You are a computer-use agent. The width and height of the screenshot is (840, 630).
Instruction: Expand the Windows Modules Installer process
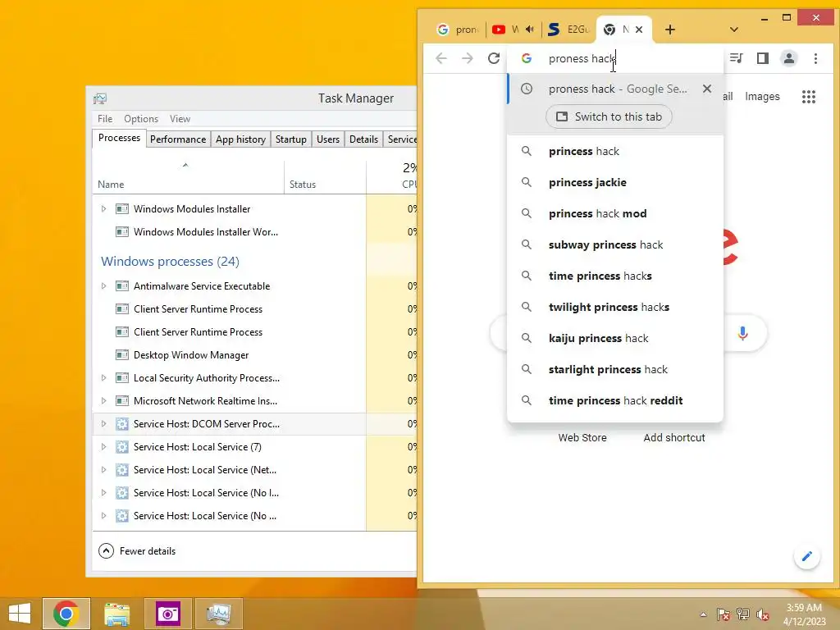(104, 209)
